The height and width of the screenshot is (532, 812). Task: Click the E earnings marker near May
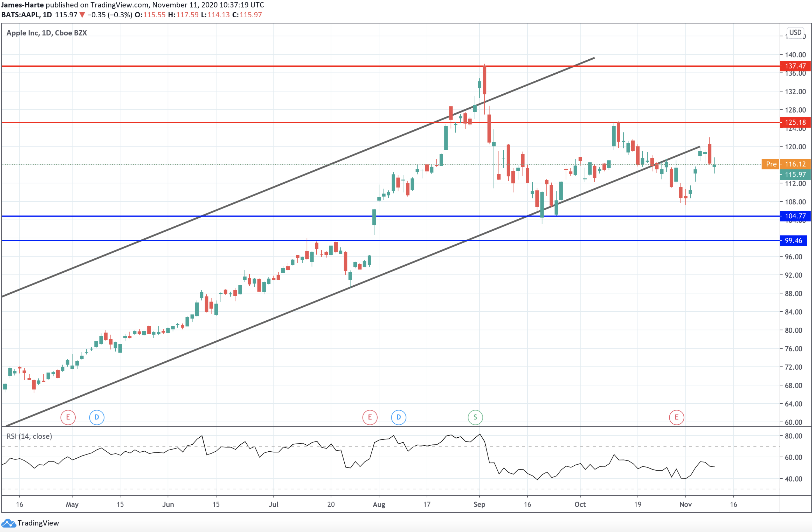68,417
